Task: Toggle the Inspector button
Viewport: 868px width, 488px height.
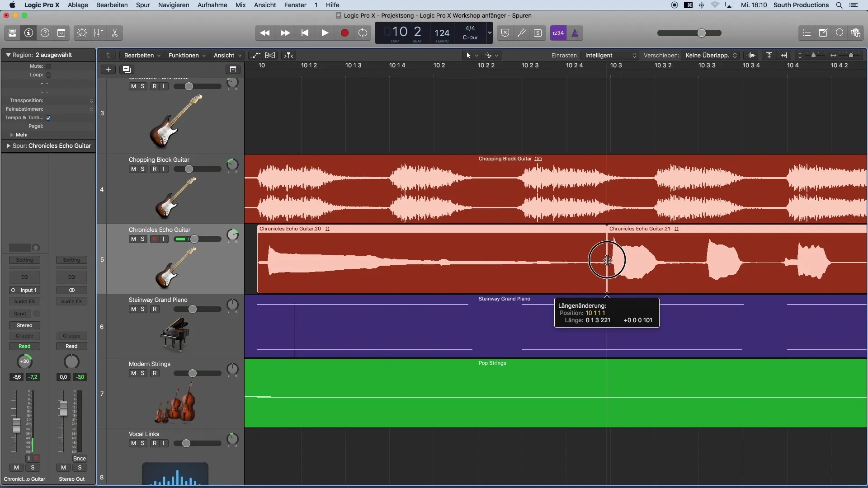Action: [x=28, y=33]
